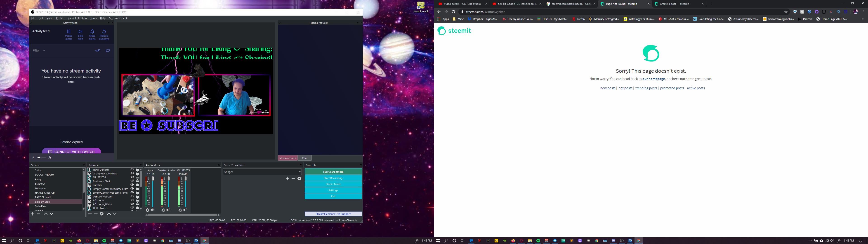Move the source up in the Sources list

109,214
